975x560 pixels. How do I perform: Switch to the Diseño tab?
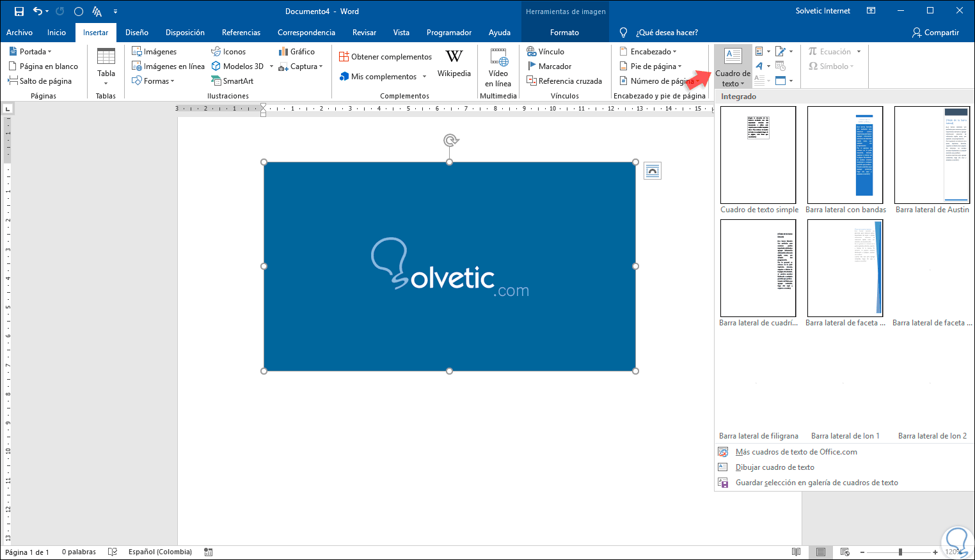click(x=137, y=33)
